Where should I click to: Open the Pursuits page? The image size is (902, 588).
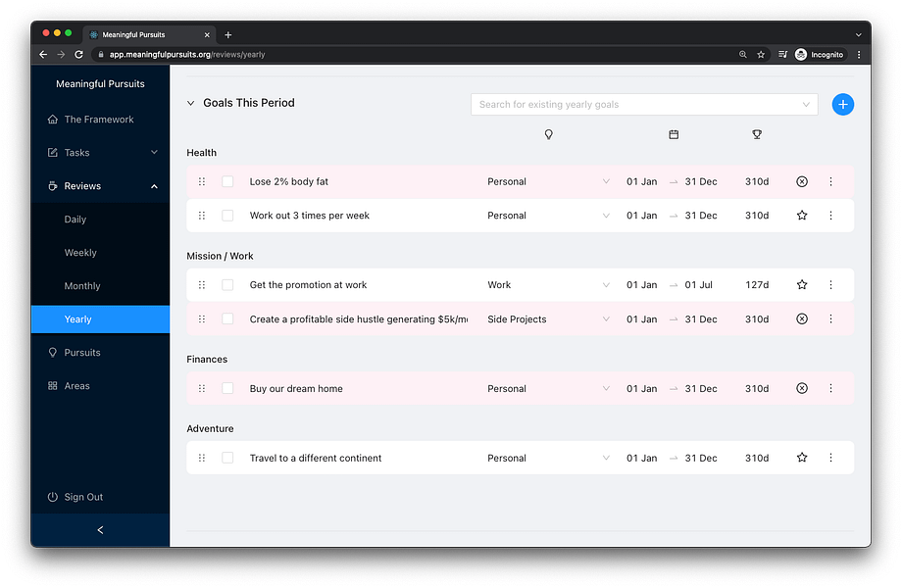coord(100,353)
